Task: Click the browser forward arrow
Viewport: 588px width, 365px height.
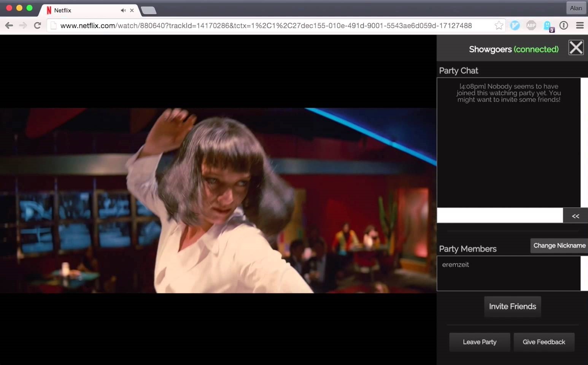Action: click(23, 25)
